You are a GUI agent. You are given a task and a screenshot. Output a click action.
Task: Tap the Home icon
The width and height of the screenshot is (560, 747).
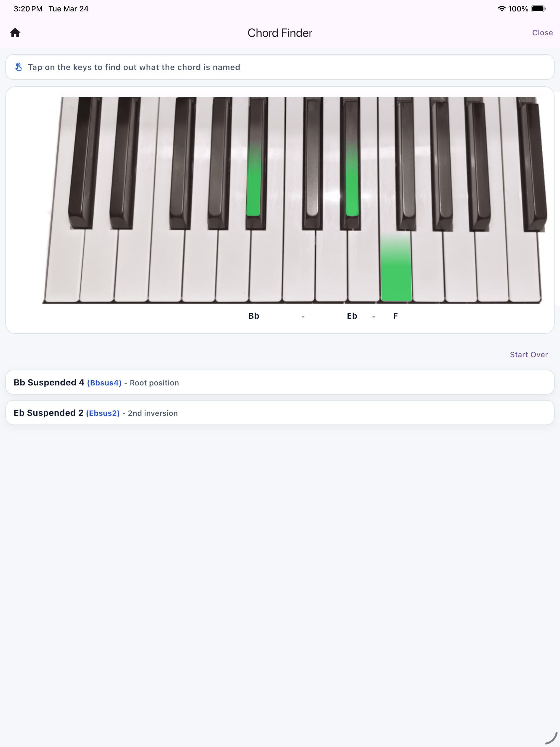pos(16,33)
